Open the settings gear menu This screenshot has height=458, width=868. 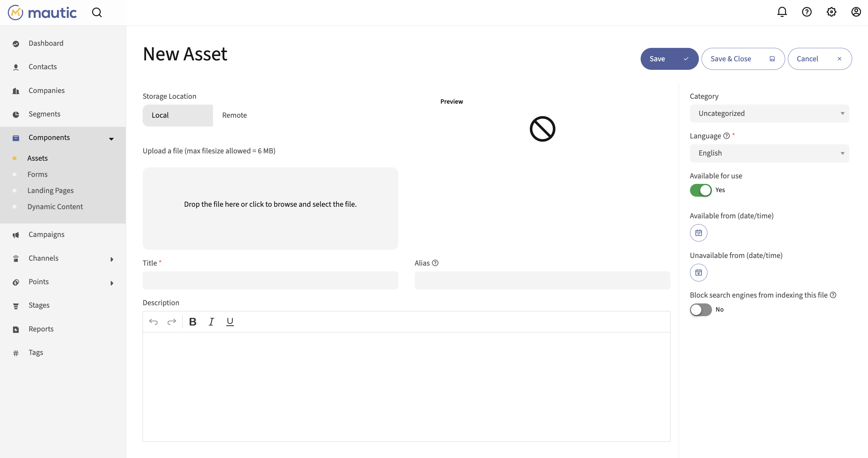(831, 12)
